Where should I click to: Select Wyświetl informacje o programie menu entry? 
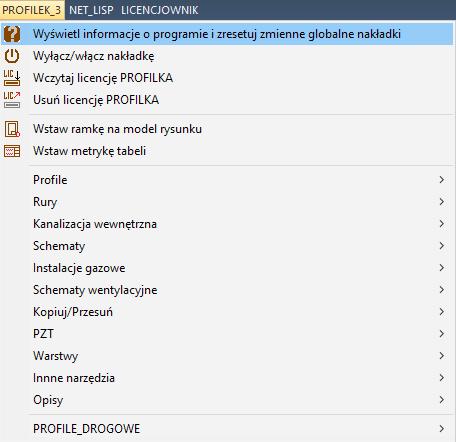(x=228, y=34)
